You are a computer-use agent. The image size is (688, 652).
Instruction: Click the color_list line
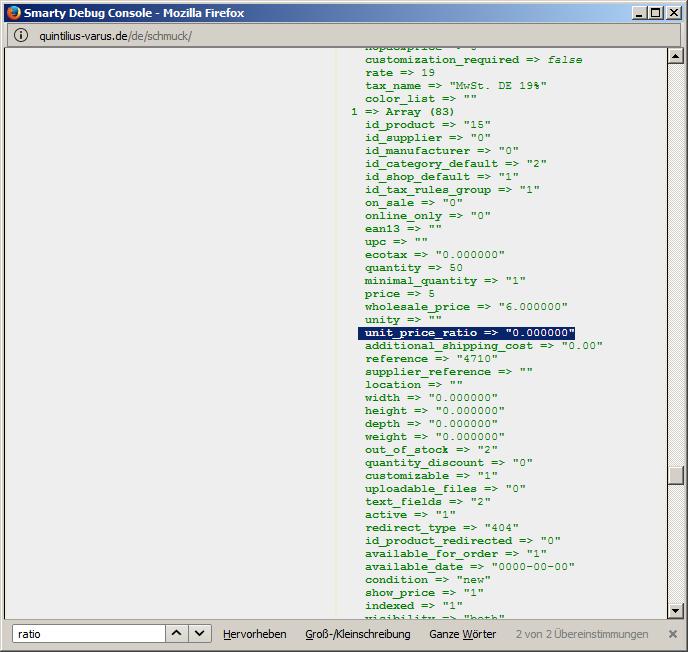pos(421,99)
